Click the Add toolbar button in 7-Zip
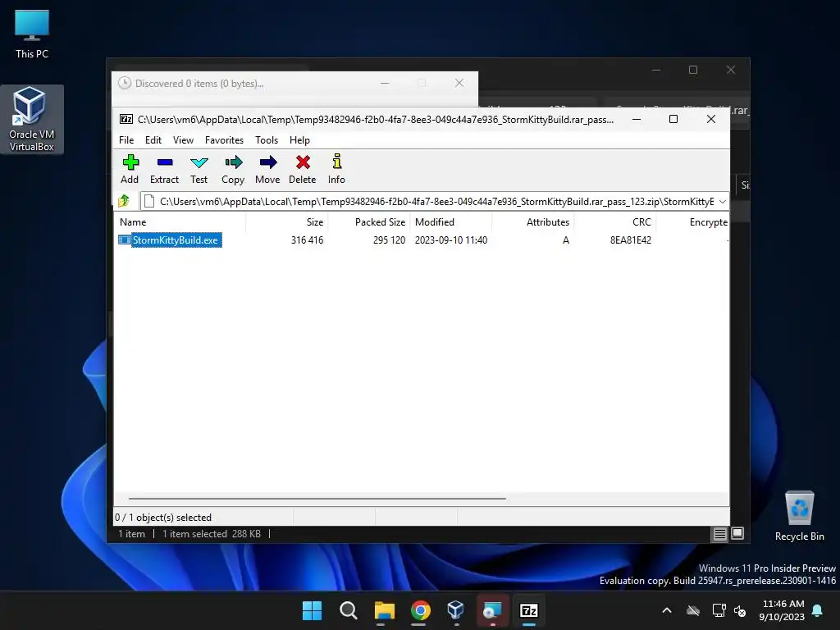Viewport: 840px width, 630px height. pyautogui.click(x=130, y=169)
